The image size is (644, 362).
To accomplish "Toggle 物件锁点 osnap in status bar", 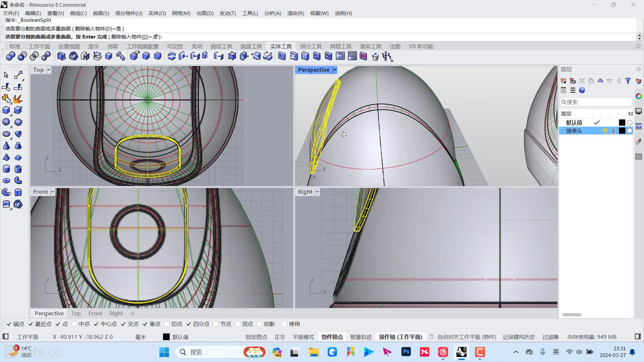I will pos(332,337).
